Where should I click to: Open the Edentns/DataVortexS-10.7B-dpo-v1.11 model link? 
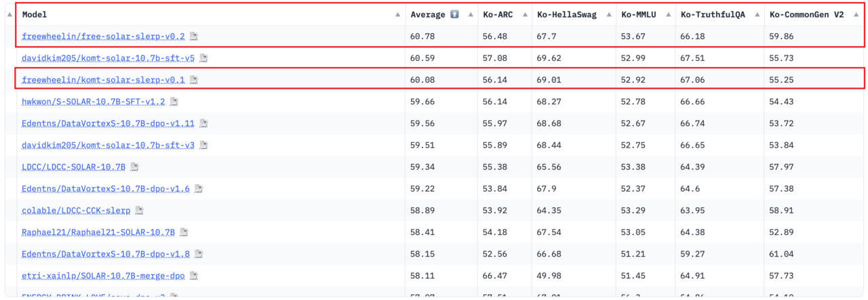pos(108,123)
